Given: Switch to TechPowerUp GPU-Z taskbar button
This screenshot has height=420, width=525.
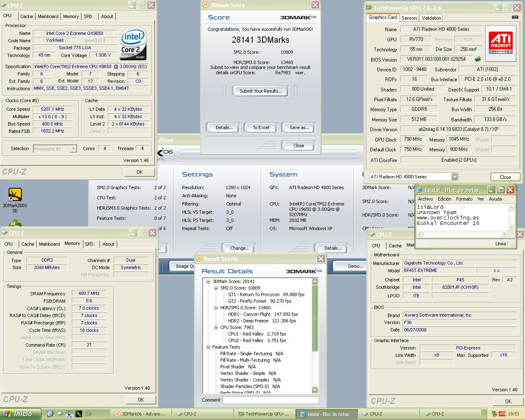Looking at the screenshot, I should 265,414.
